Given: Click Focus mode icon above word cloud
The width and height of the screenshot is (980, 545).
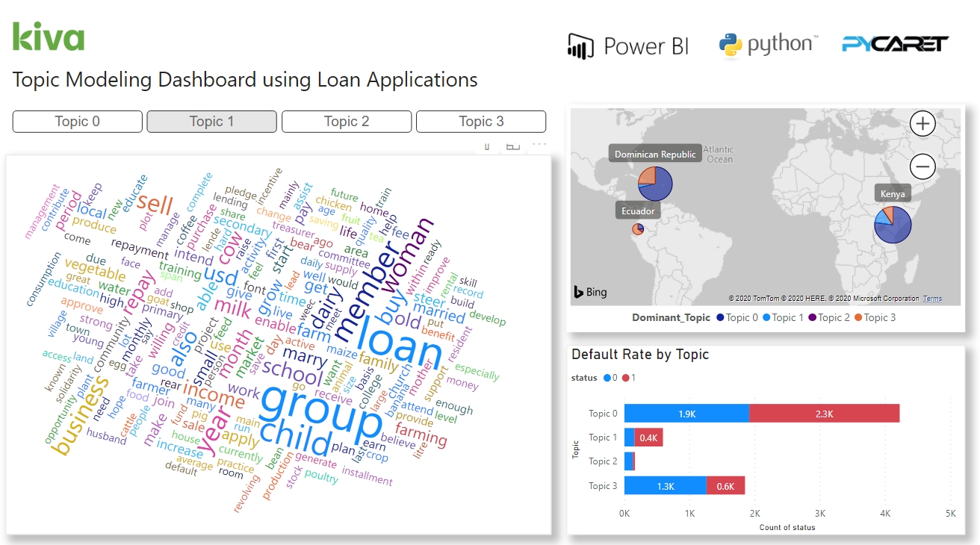Looking at the screenshot, I should coord(513,146).
